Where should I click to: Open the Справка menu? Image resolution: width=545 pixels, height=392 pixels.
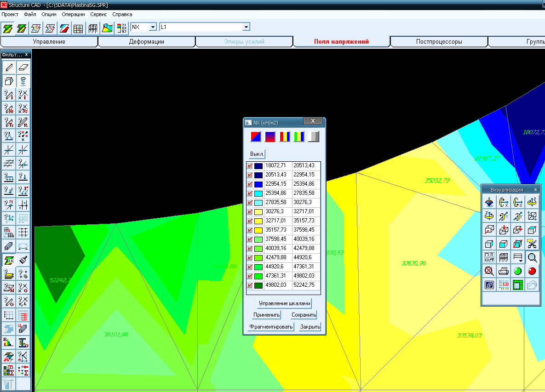coord(122,14)
